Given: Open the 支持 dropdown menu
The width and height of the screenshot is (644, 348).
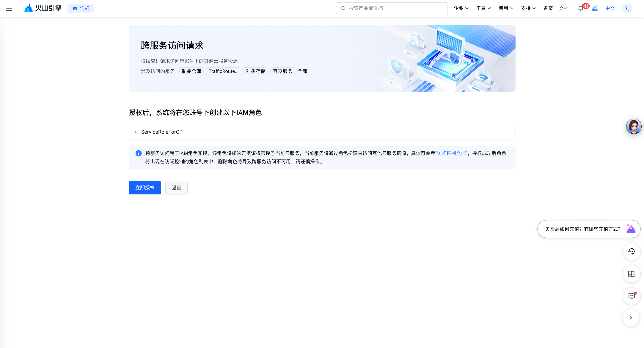Looking at the screenshot, I should pos(528,8).
